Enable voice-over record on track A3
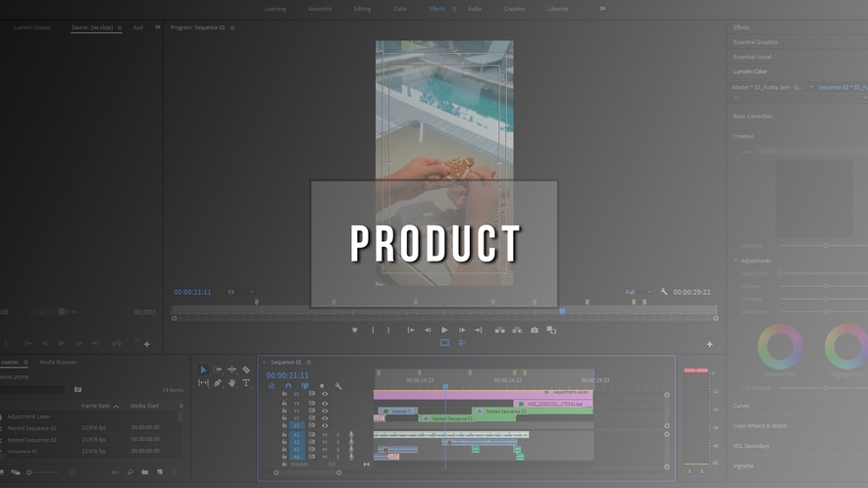This screenshot has width=868, height=488. click(351, 449)
